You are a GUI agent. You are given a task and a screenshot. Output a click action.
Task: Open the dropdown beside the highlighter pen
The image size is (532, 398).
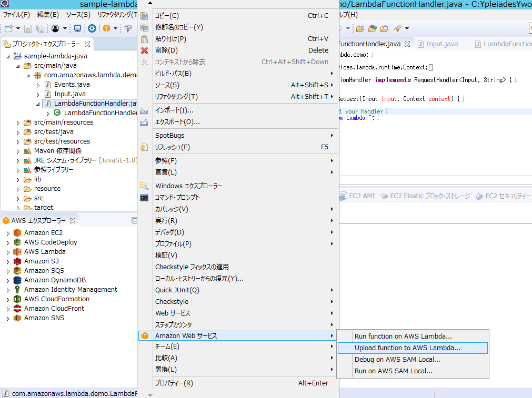coord(407,28)
